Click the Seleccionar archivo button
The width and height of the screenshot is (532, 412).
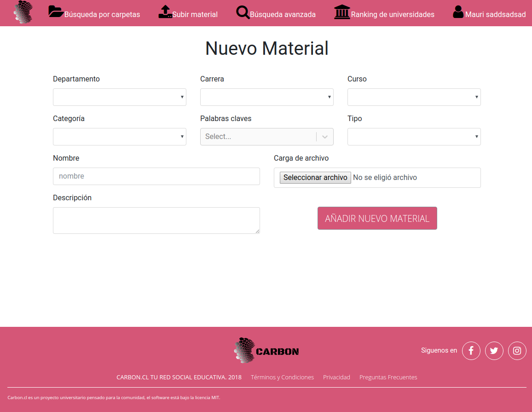[315, 178]
